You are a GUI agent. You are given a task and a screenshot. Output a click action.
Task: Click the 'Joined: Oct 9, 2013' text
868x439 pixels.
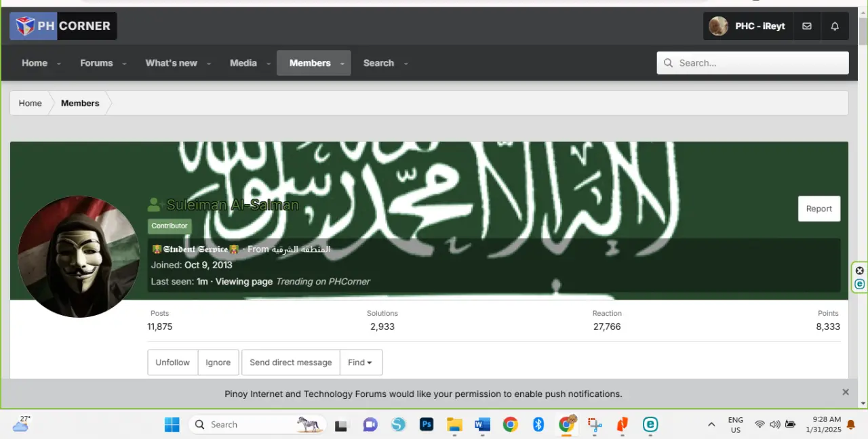click(x=192, y=265)
